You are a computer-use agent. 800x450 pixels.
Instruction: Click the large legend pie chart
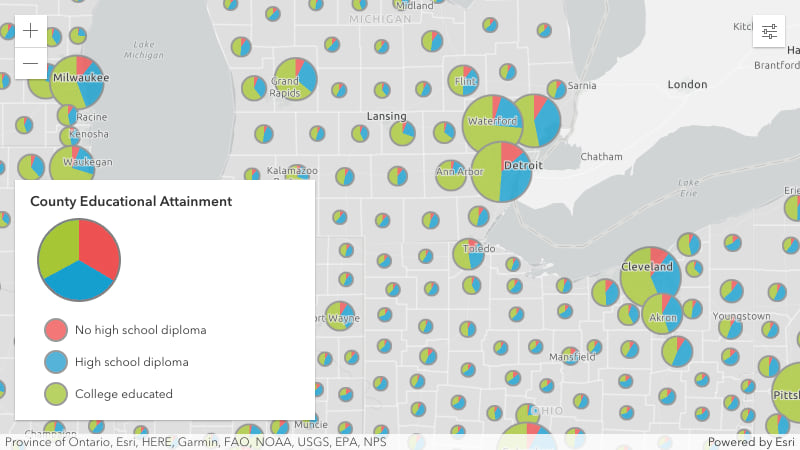[79, 260]
